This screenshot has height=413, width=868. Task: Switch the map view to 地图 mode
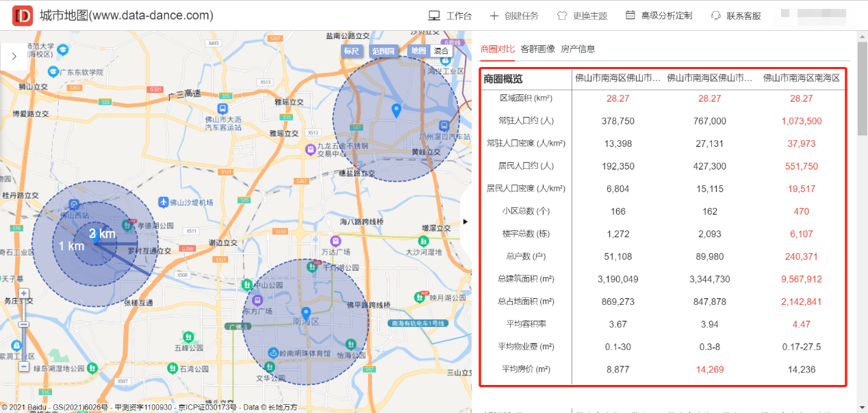point(418,51)
